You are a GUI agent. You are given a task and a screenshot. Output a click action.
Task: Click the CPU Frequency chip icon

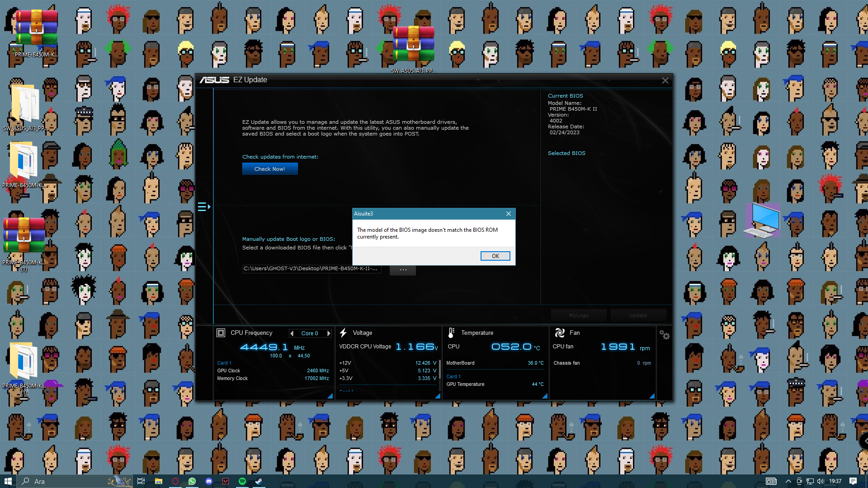coord(221,333)
